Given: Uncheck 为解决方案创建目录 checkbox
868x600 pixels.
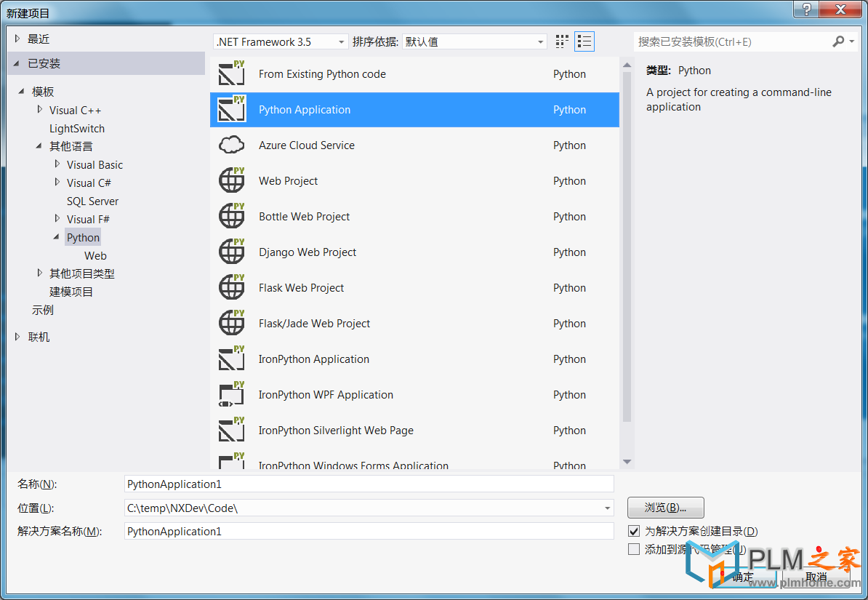Looking at the screenshot, I should (634, 532).
